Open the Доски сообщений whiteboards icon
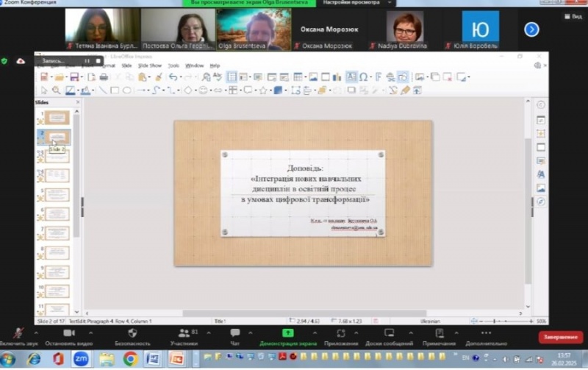Image resolution: width=588 pixels, height=370 pixels. pos(389,335)
